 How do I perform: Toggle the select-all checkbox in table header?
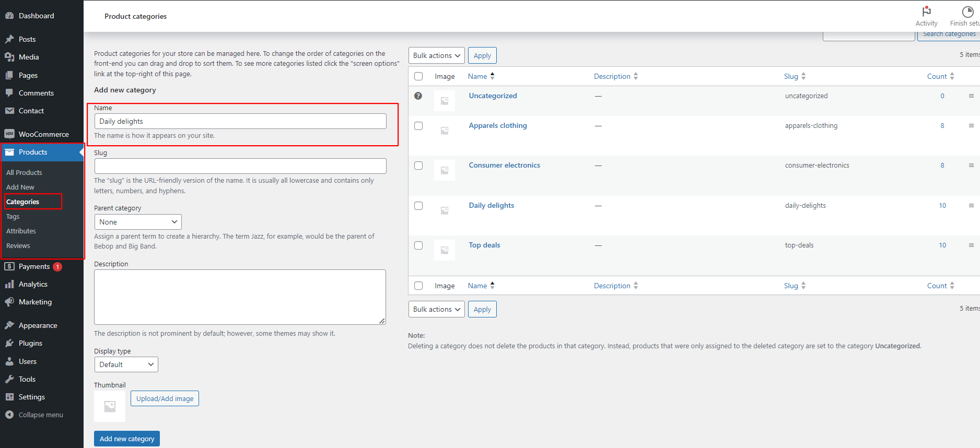tap(418, 76)
